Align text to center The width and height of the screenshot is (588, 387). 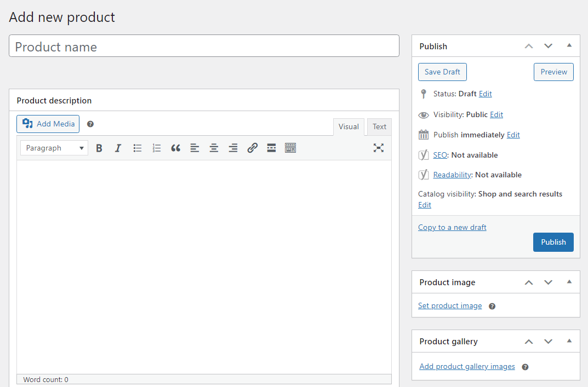tap(214, 148)
